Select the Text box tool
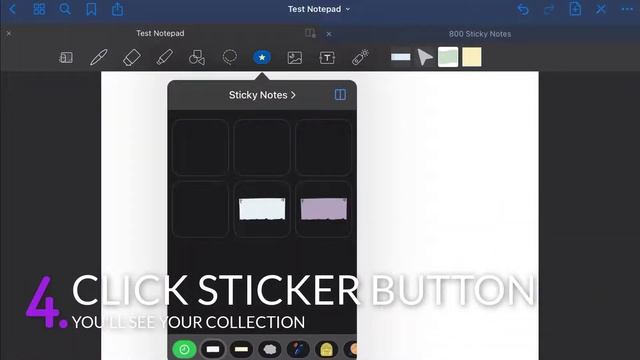Image resolution: width=640 pixels, height=360 pixels. [327, 58]
